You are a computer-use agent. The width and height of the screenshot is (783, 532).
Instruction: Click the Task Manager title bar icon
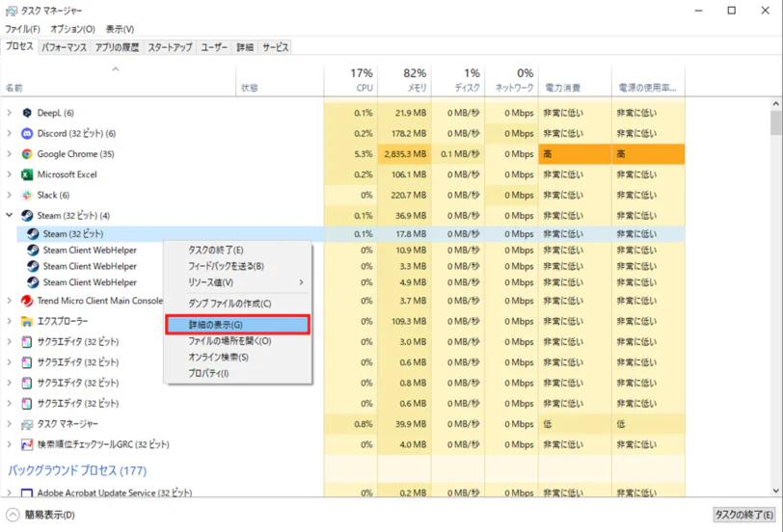coord(11,11)
